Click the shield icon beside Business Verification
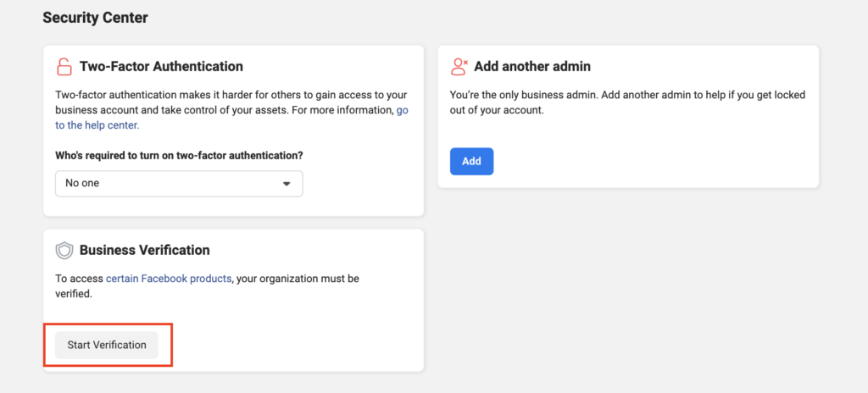The width and height of the screenshot is (868, 393). pos(64,250)
